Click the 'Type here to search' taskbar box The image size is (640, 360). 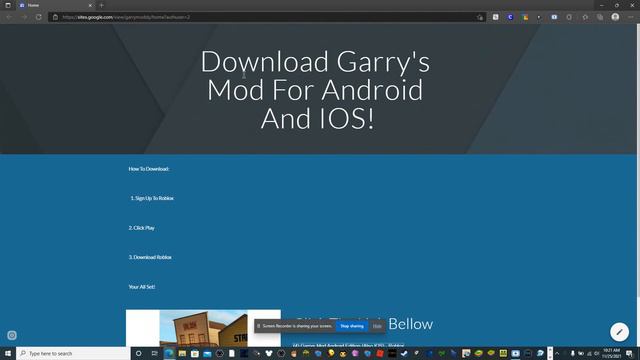click(x=73, y=353)
